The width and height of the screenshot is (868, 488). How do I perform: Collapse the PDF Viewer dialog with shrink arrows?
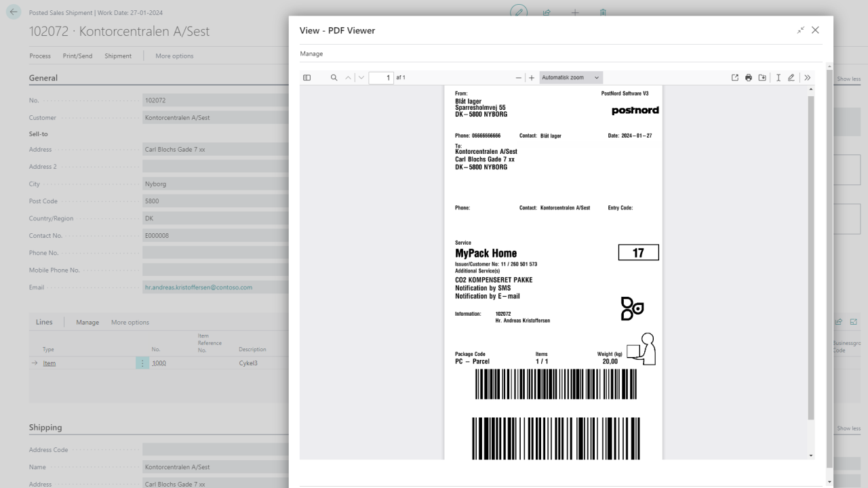(801, 30)
